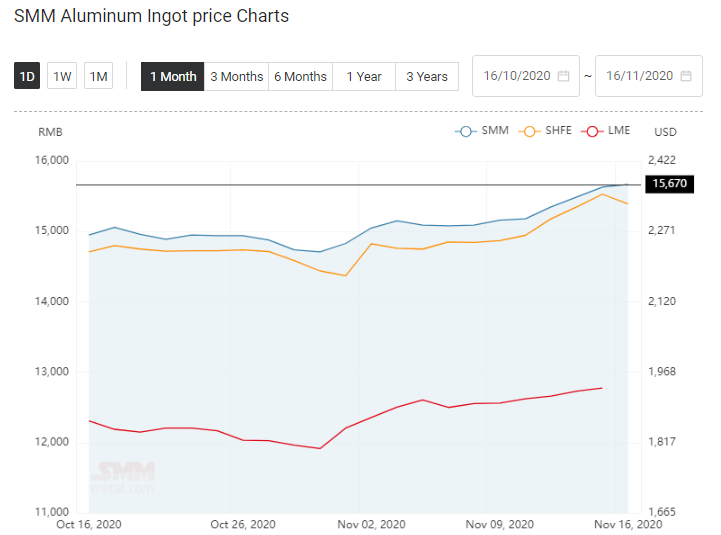Select the 1 Month range tab
721x535 pixels.
coord(172,76)
